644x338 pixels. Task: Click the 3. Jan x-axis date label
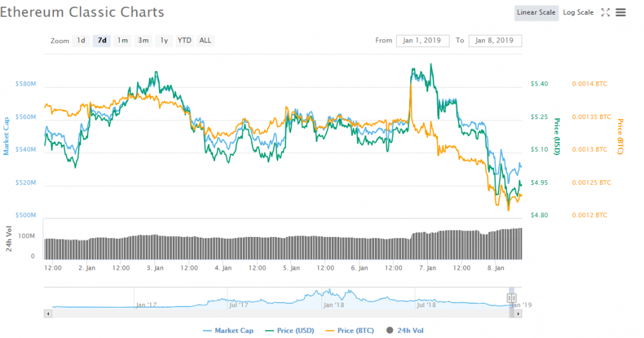tap(155, 268)
